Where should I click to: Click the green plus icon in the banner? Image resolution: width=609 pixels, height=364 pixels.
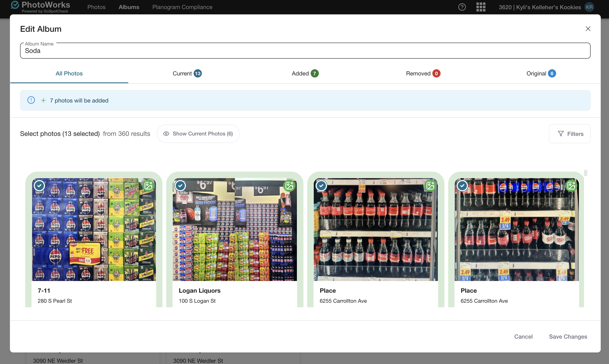point(43,100)
